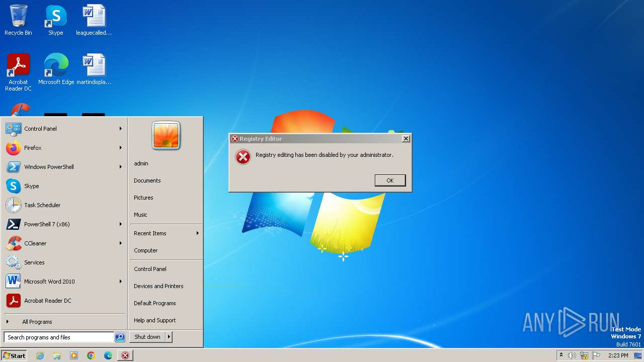This screenshot has width=644, height=362.
Task: Open Pictures library link
Action: pos(143,198)
